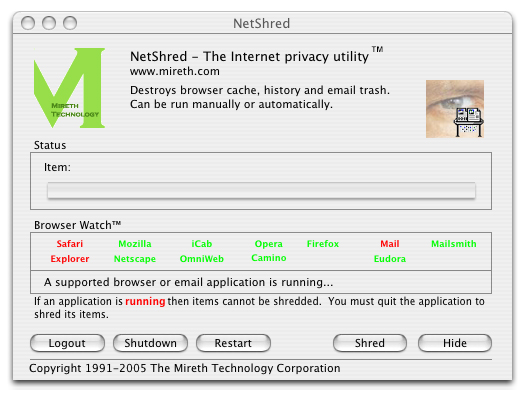
Task: Select Netscape in Browser Watch
Action: click(135, 259)
